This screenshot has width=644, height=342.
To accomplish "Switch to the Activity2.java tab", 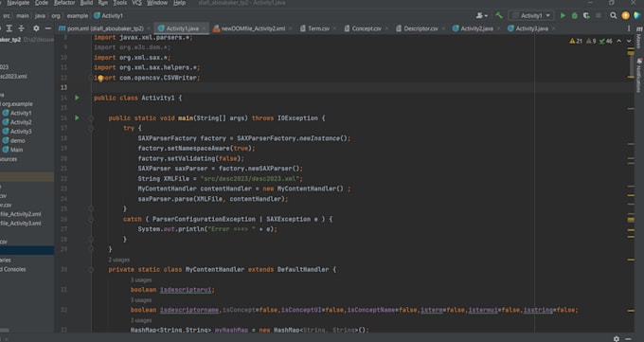I will coord(476,28).
